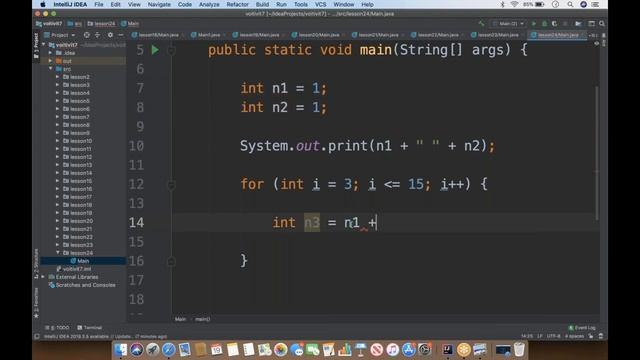Open Project panel settings gear
This screenshot has width=640, height=360.
(110, 35)
